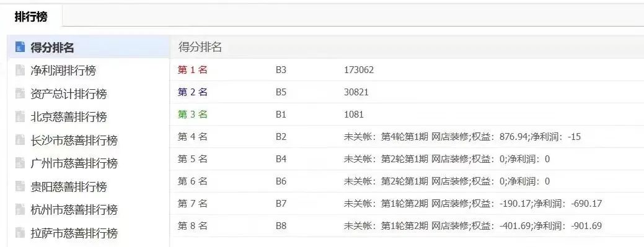644x247 pixels.
Task: Select the 第 2 名 row for B5
Action: (407, 92)
